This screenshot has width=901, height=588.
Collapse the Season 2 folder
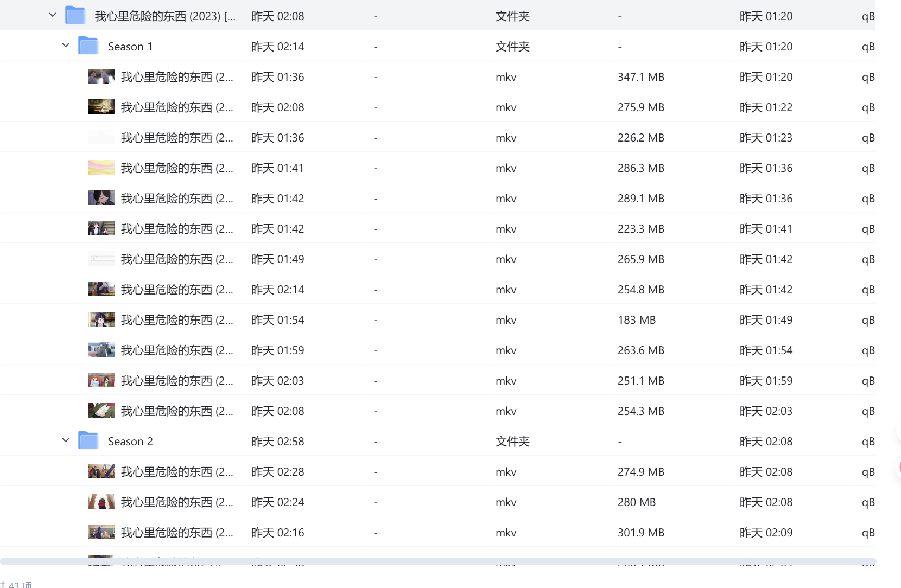66,440
